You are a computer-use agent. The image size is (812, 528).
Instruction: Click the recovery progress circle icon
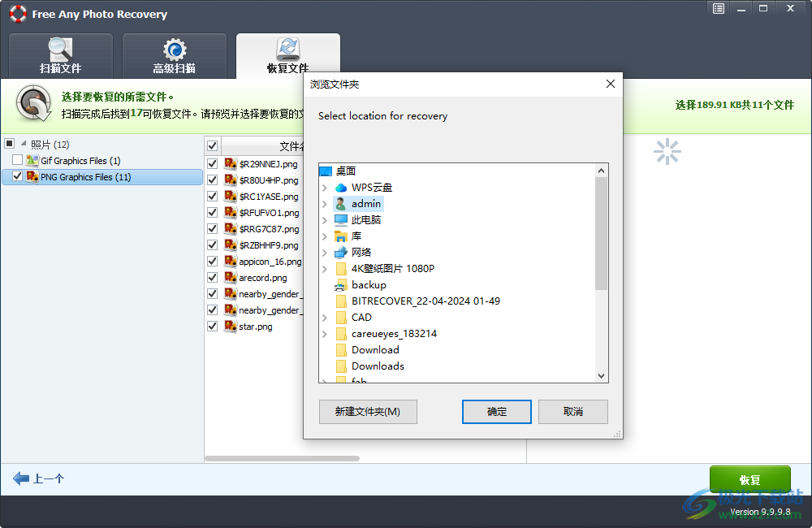click(x=32, y=104)
